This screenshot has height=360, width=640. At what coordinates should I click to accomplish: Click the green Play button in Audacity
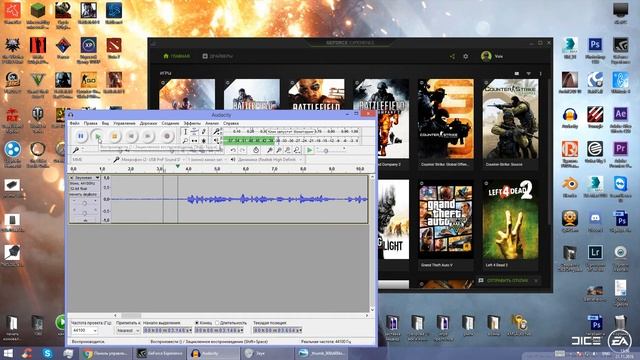(98, 136)
